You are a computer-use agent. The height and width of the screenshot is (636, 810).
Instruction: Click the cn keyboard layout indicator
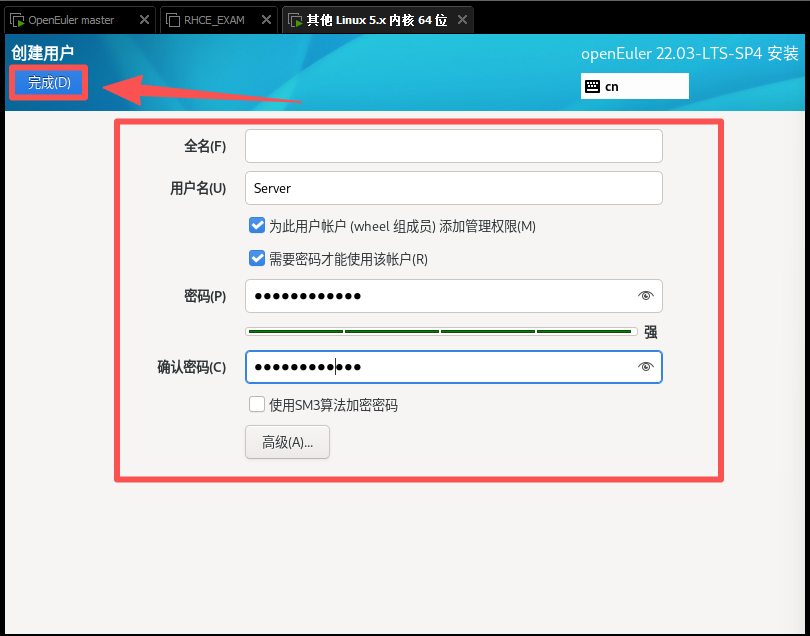(x=634, y=86)
